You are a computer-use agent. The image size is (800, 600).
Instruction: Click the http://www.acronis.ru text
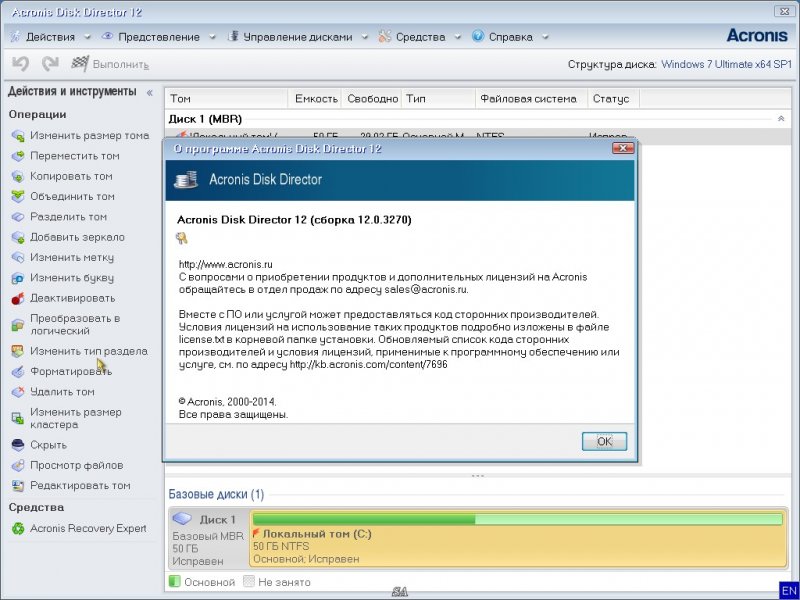(226, 264)
